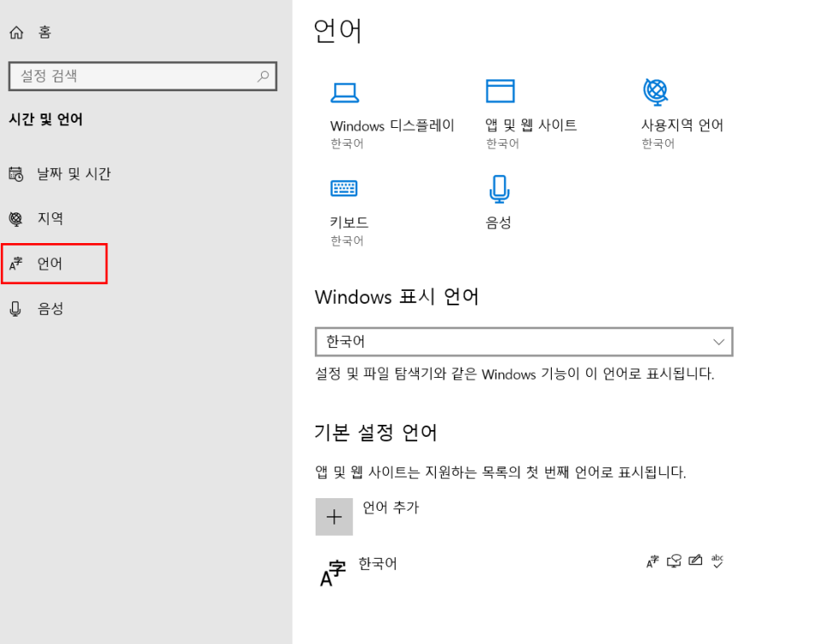Click the 앱 및 웹 사이트 window icon

(500, 91)
